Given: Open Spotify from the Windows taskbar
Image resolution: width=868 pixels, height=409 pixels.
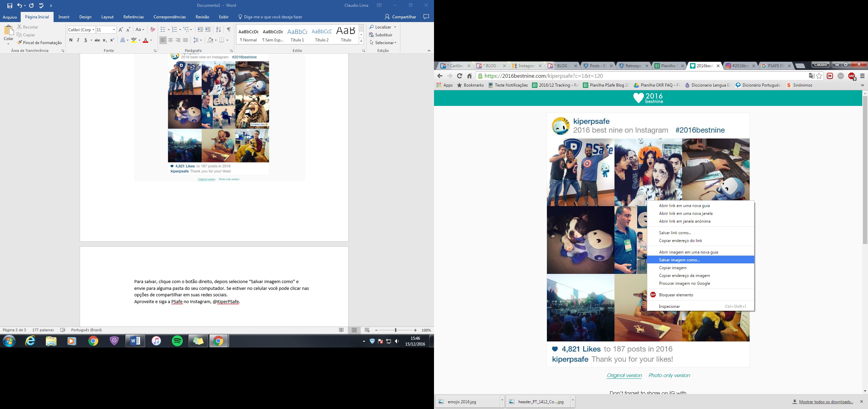Looking at the screenshot, I should click(x=177, y=341).
